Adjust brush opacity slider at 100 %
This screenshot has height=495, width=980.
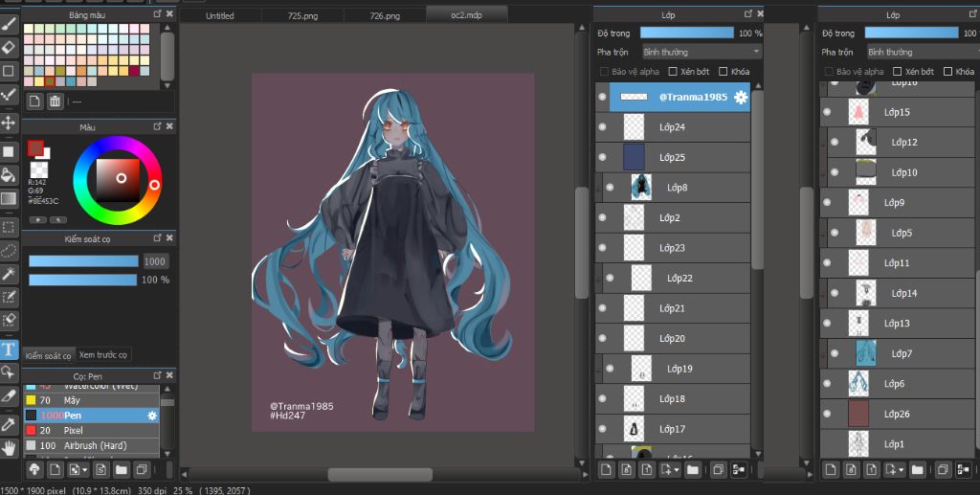(x=82, y=280)
